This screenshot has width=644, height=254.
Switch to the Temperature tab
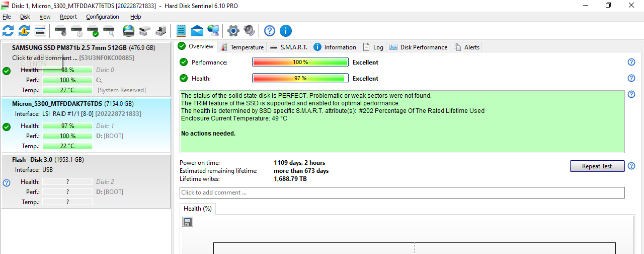(x=242, y=47)
